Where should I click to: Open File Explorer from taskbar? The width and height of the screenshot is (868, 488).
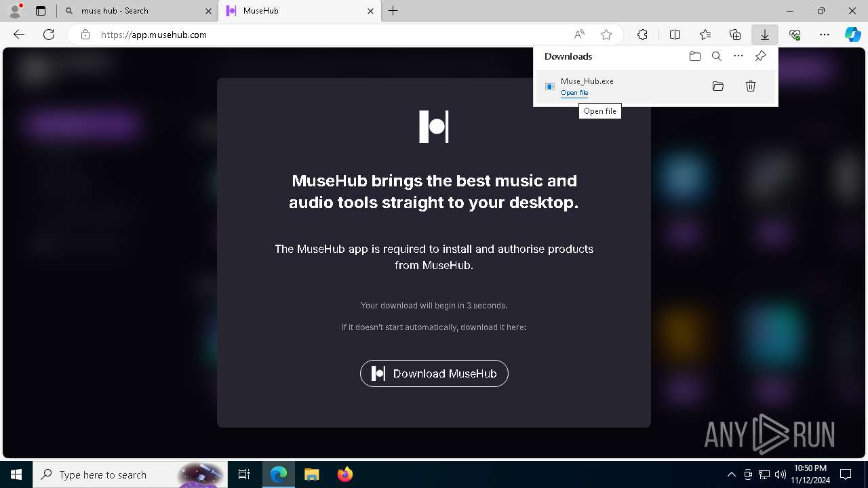312,474
